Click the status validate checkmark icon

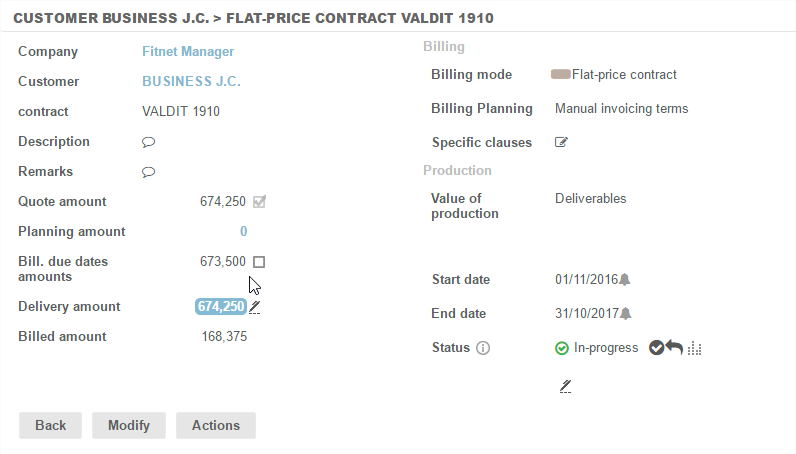click(x=656, y=348)
